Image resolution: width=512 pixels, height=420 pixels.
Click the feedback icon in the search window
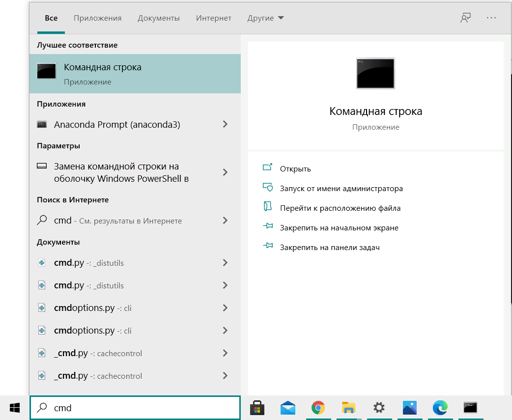coord(465,17)
